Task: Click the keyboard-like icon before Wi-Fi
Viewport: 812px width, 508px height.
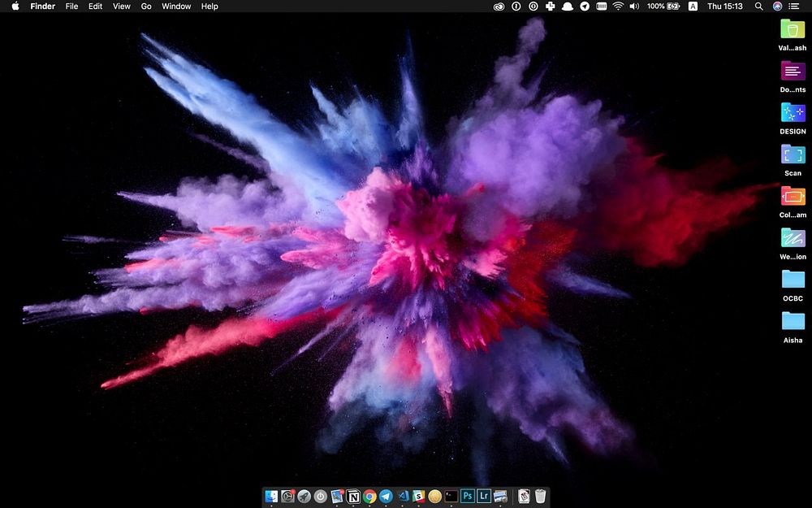Action: (602, 7)
